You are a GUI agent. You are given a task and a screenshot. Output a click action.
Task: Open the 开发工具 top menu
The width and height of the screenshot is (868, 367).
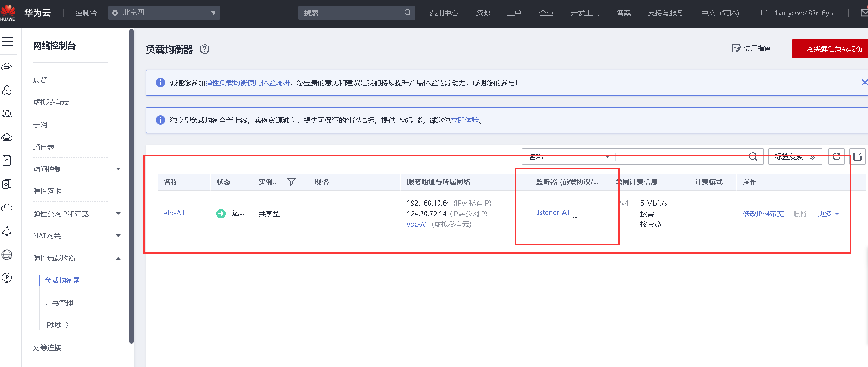tap(585, 13)
